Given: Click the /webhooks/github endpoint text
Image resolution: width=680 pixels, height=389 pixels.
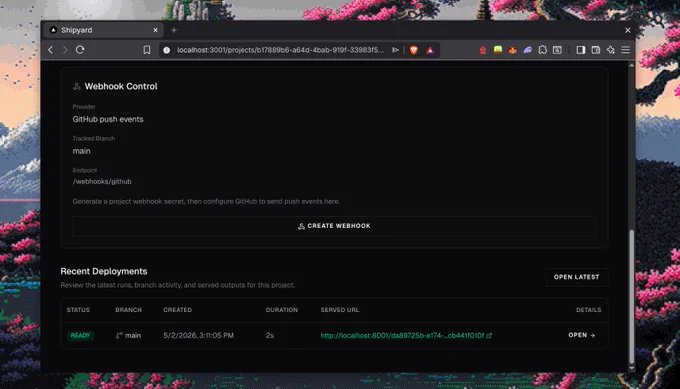Looking at the screenshot, I should [102, 181].
